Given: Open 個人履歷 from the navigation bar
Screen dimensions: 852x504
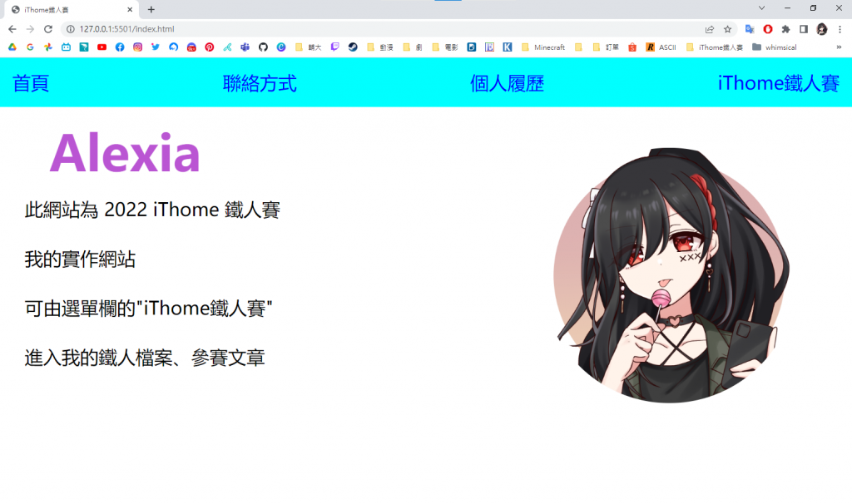Looking at the screenshot, I should 507,84.
